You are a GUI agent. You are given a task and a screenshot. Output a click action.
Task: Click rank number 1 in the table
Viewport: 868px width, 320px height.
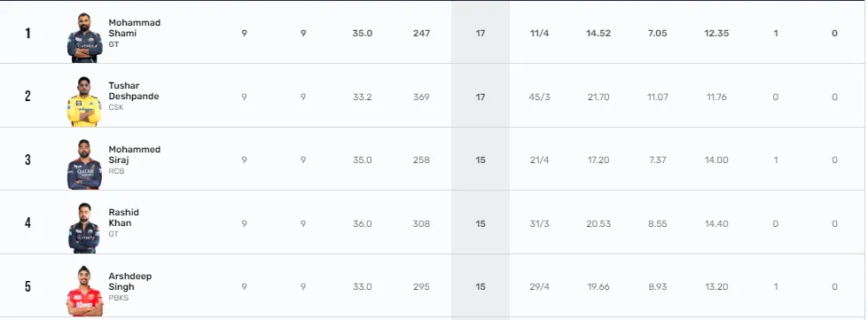point(27,33)
